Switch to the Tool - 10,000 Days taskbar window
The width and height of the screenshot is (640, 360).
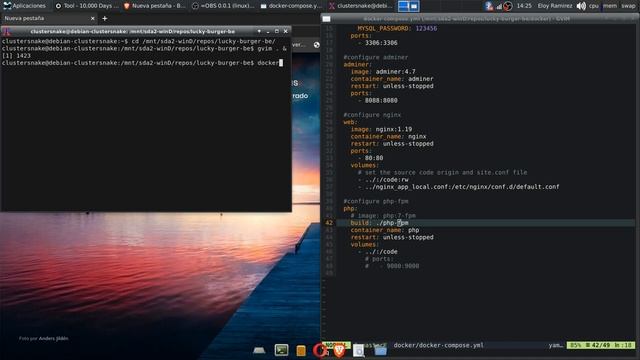point(87,6)
